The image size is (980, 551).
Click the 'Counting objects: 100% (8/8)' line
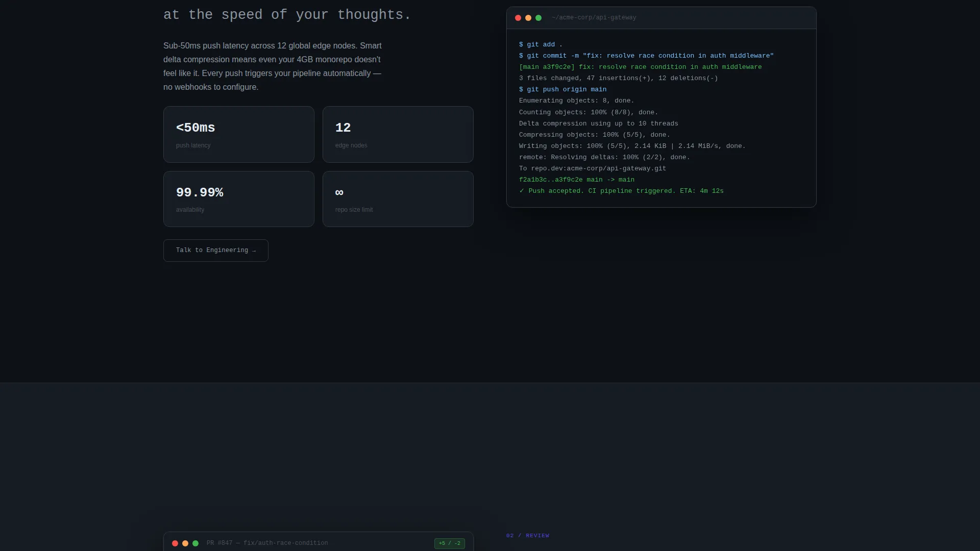tap(589, 113)
